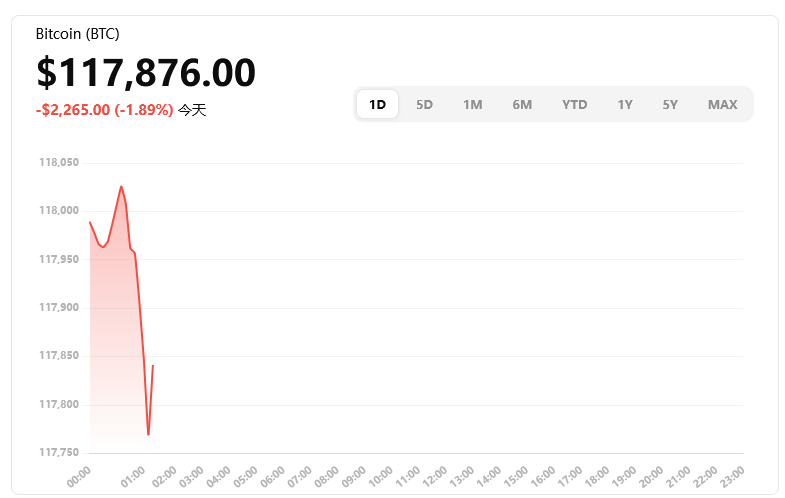Click the 今天 label

[x=192, y=110]
